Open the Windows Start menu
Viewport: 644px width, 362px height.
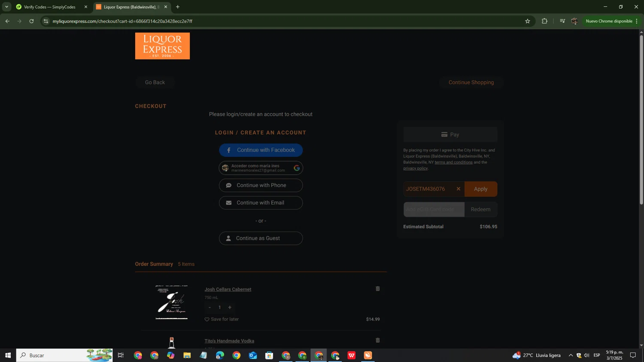pyautogui.click(x=8, y=355)
